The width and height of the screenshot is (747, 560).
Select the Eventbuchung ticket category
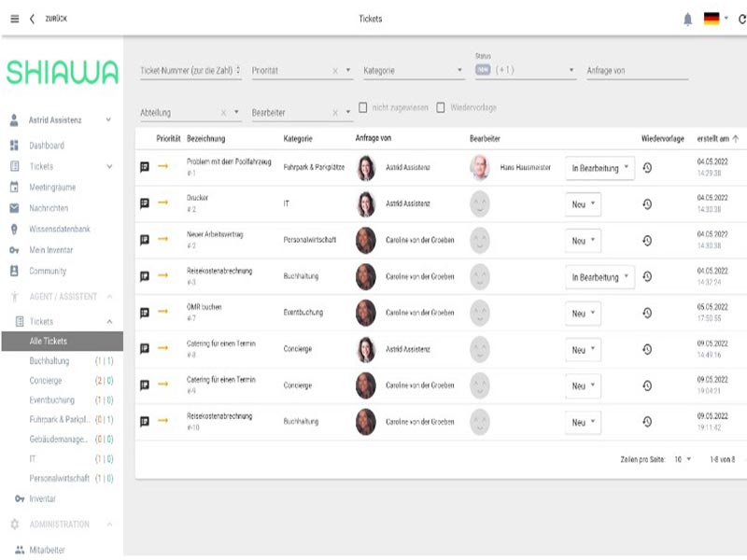pyautogui.click(x=51, y=400)
